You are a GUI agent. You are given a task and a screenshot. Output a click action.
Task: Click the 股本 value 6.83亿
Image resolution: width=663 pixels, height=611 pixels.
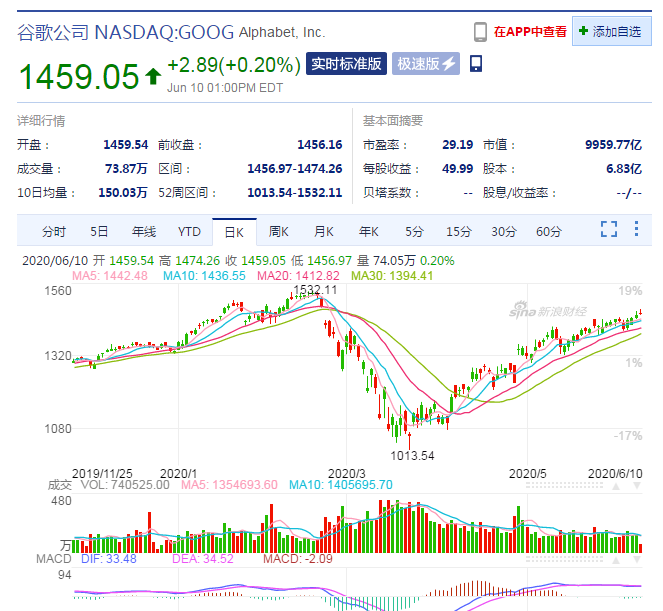624,169
